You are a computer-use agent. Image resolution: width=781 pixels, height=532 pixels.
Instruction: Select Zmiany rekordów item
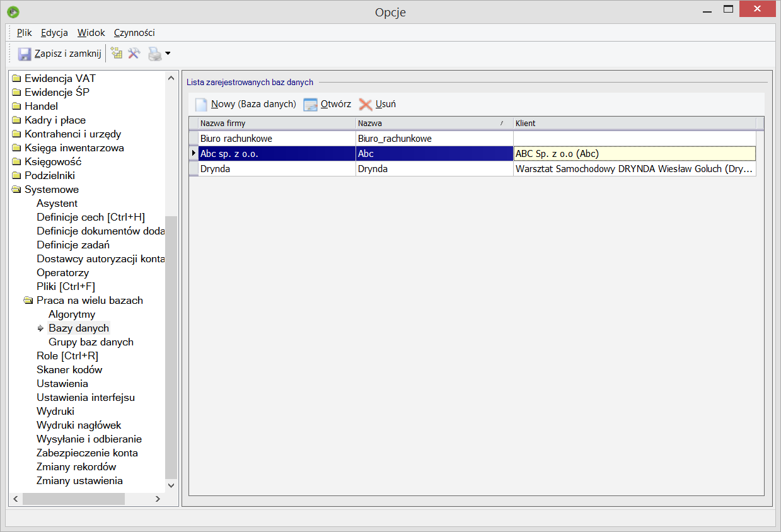pyautogui.click(x=76, y=467)
